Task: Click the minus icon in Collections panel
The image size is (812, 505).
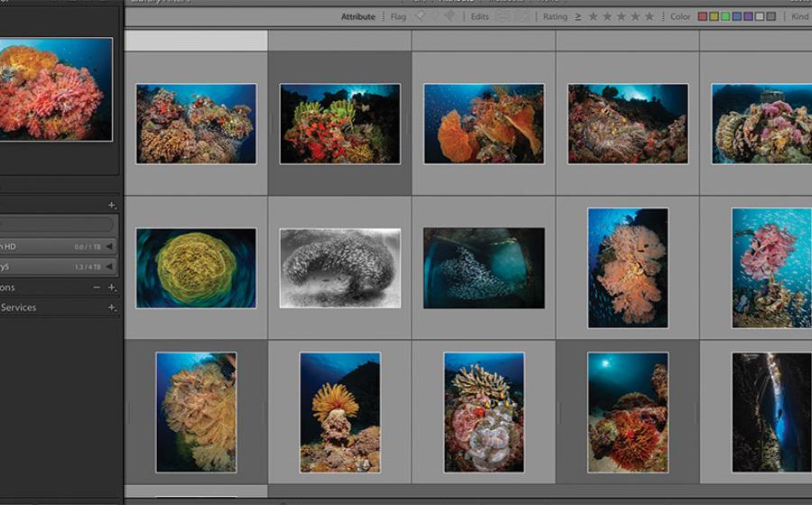Action: (97, 288)
